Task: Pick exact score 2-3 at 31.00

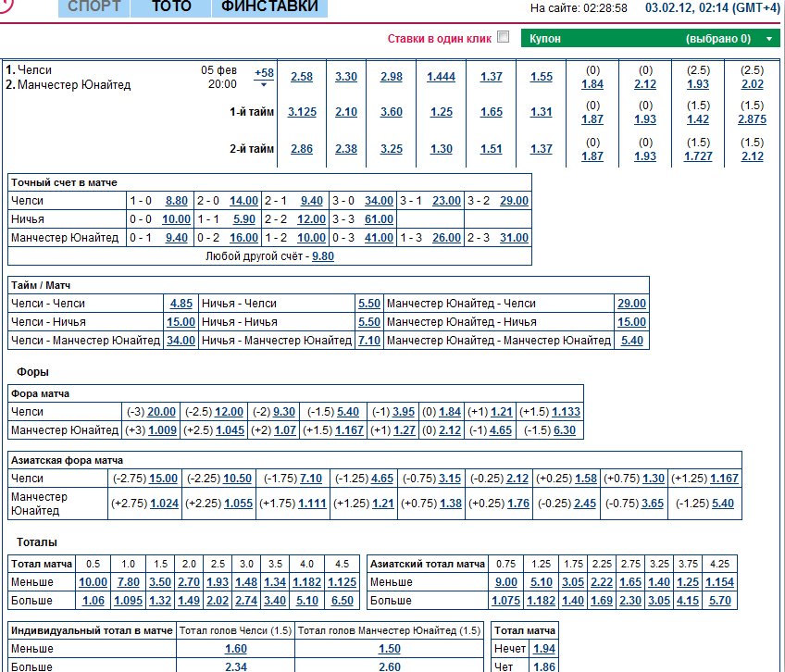Action: (x=514, y=238)
